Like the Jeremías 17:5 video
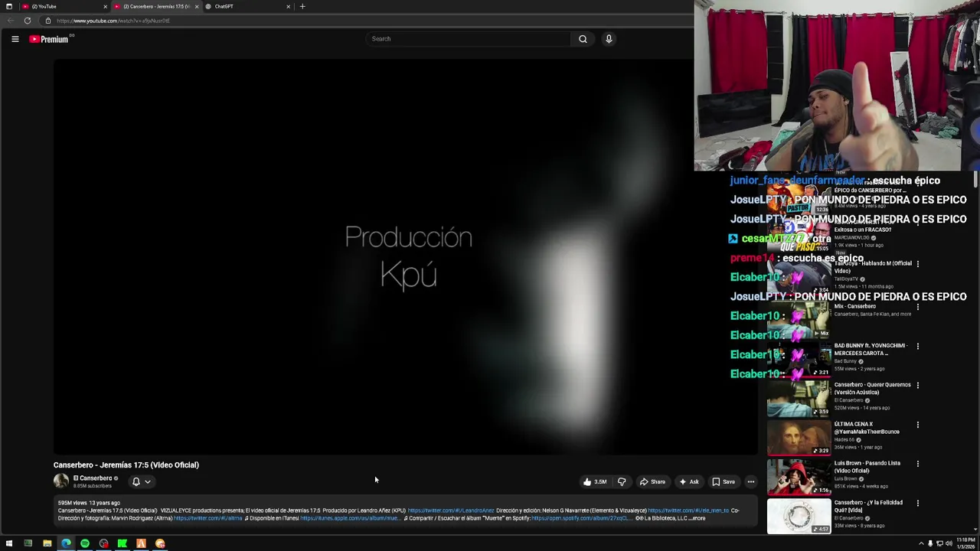 point(594,482)
